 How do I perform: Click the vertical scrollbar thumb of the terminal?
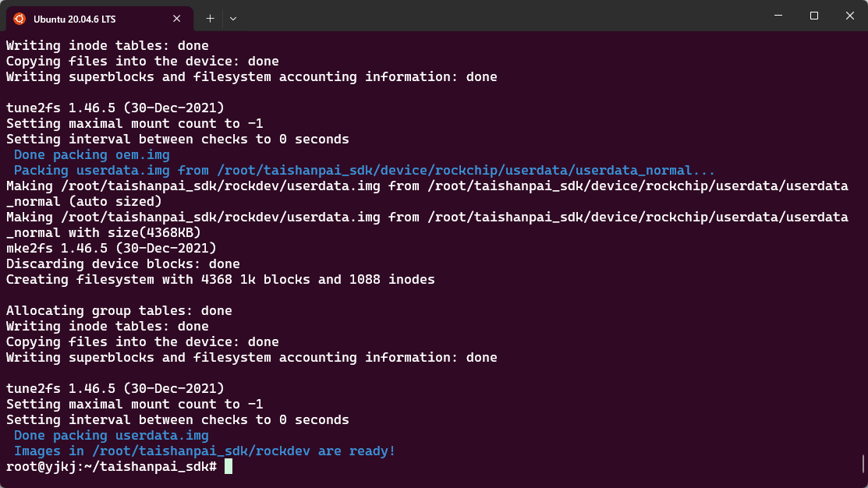[863, 464]
